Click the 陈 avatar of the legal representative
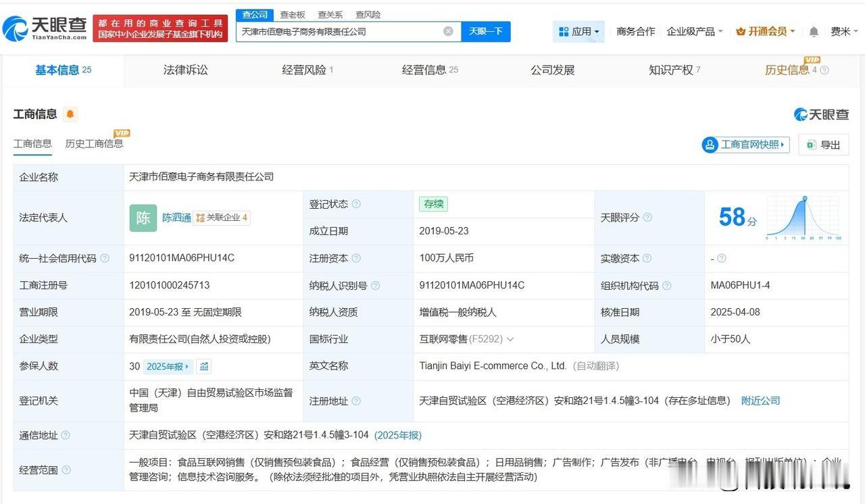 [x=143, y=218]
